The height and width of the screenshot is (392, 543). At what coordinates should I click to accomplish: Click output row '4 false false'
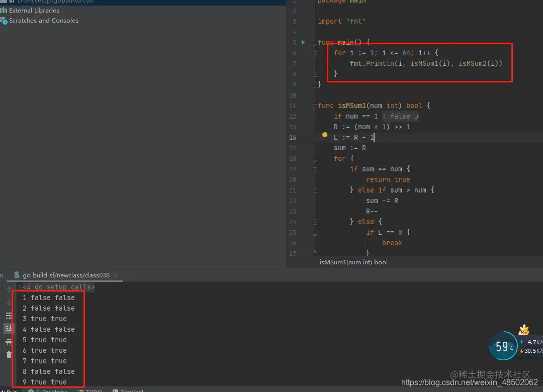pyautogui.click(x=48, y=329)
